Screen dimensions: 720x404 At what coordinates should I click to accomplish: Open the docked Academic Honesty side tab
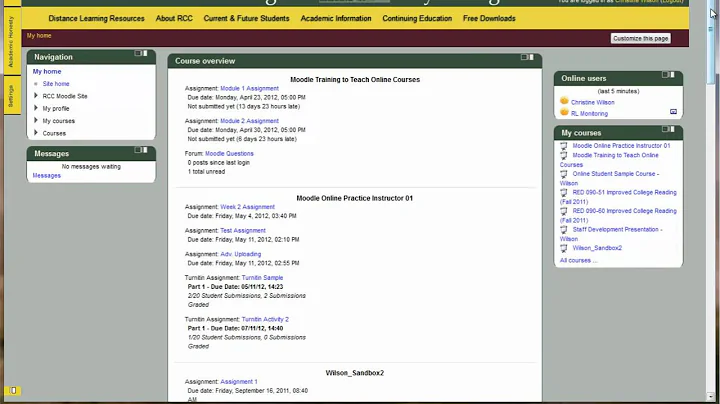[x=12, y=41]
